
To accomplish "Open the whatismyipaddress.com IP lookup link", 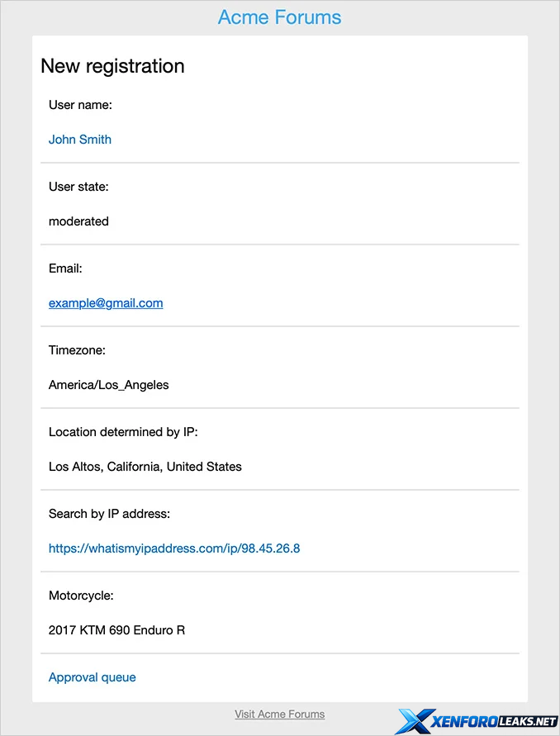I will pyautogui.click(x=174, y=548).
